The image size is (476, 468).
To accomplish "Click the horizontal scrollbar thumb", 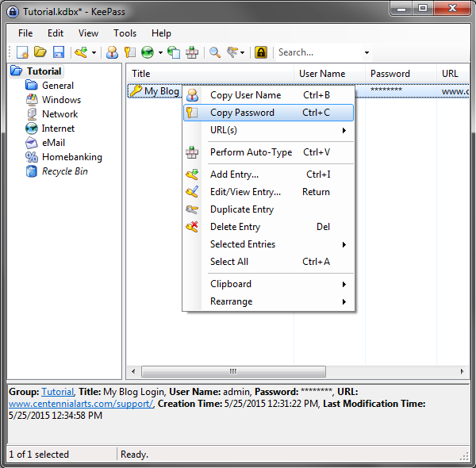I will [233, 371].
